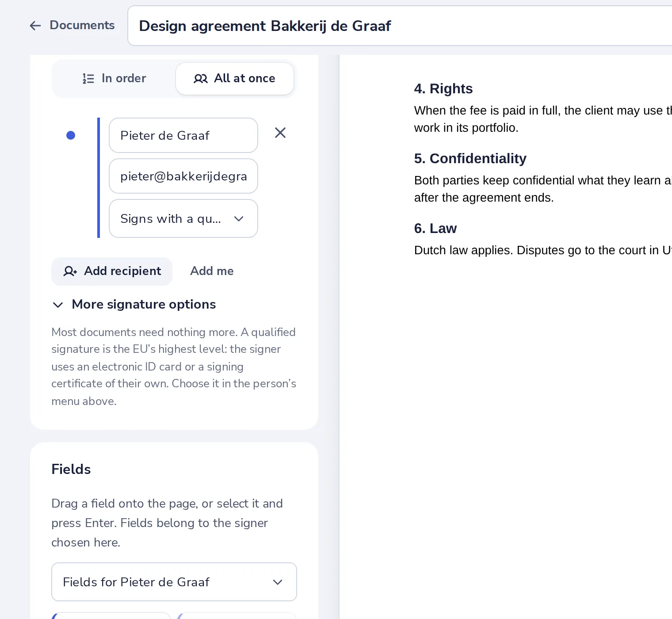
Task: Open the signature type dropdown
Action: pos(183,218)
